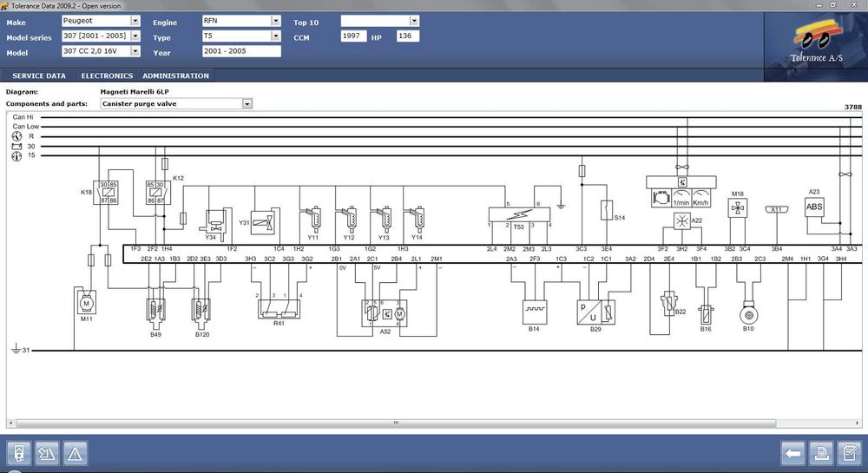Select the M11 motor symbol
This screenshot has height=473, width=868.
[86, 303]
